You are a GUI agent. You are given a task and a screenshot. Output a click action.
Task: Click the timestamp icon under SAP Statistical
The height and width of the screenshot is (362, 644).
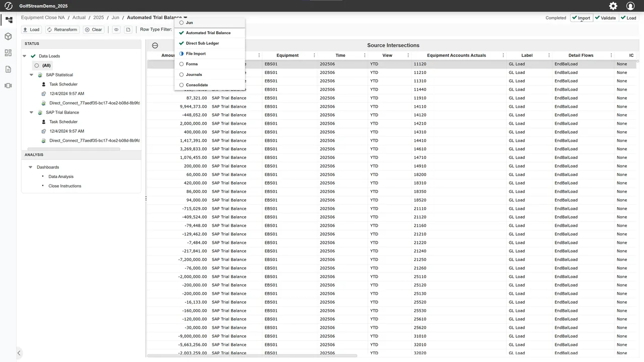[44, 94]
